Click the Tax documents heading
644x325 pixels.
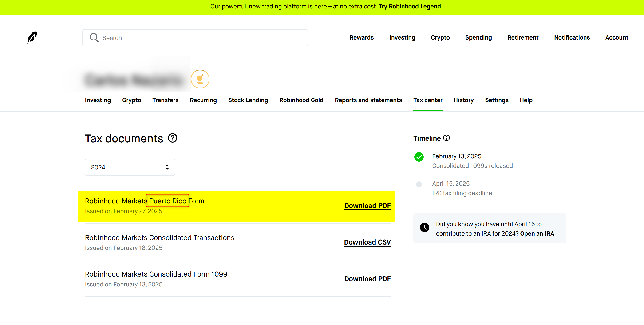coord(124,139)
